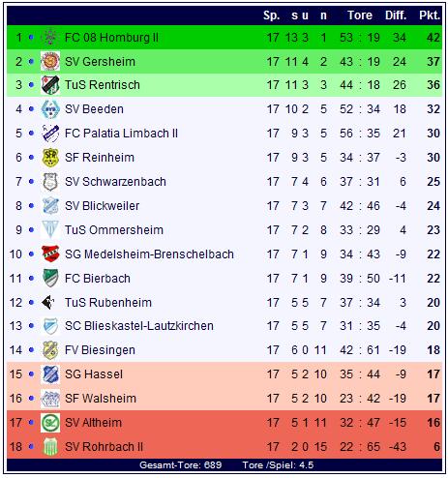The image size is (448, 478).
Task: Click the SG Hassel blue crest
Action: pyautogui.click(x=50, y=374)
